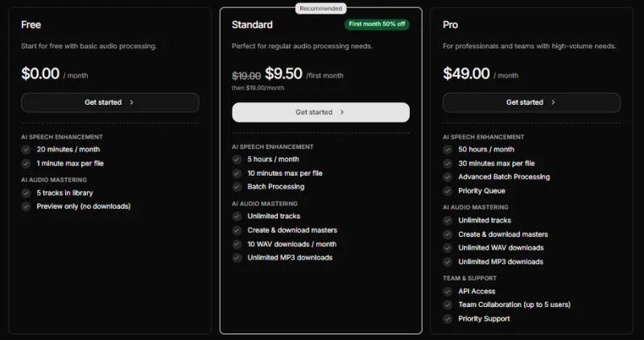Click the Free plan heading
Screen dimensions: 644x340
(31, 25)
